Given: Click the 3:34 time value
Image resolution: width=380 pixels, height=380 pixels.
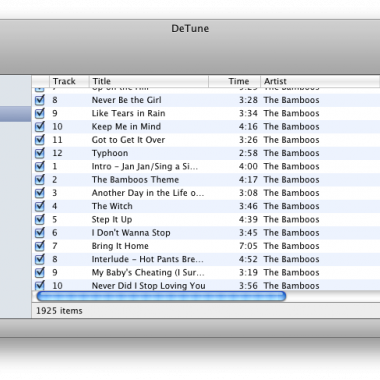Looking at the screenshot, I should 248,113.
